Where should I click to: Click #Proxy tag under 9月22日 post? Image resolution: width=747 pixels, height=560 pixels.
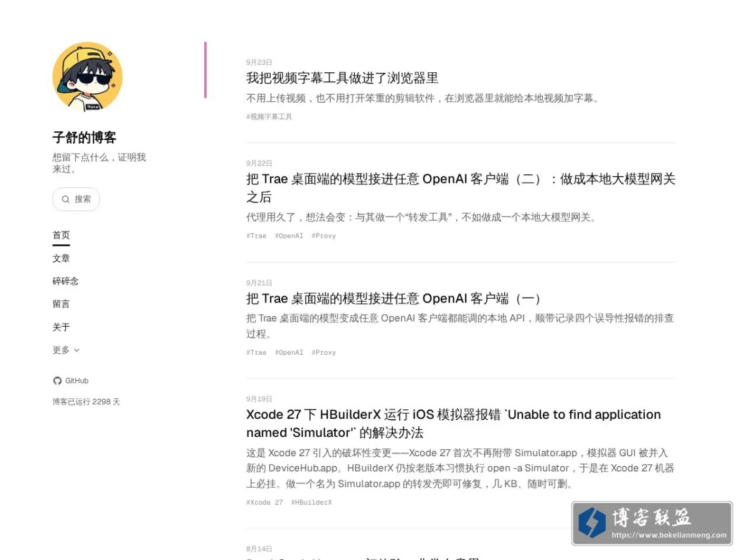pyautogui.click(x=324, y=236)
